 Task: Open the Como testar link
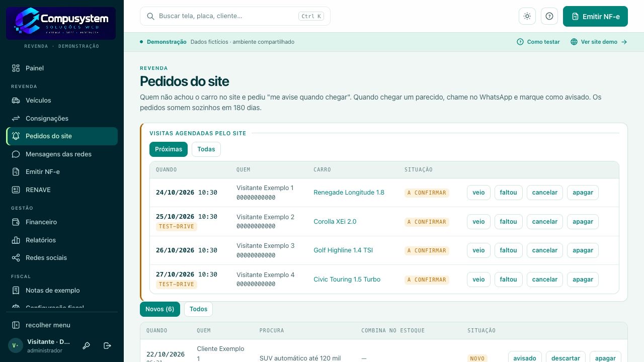(x=538, y=42)
